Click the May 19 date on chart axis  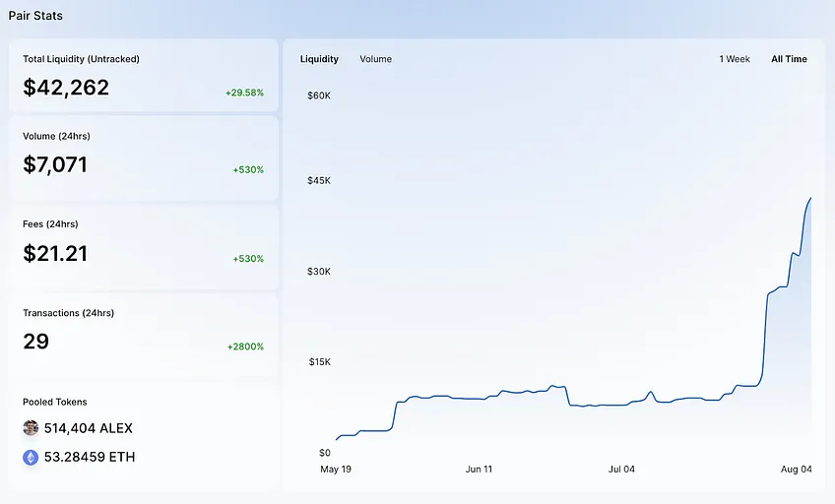[x=336, y=469]
